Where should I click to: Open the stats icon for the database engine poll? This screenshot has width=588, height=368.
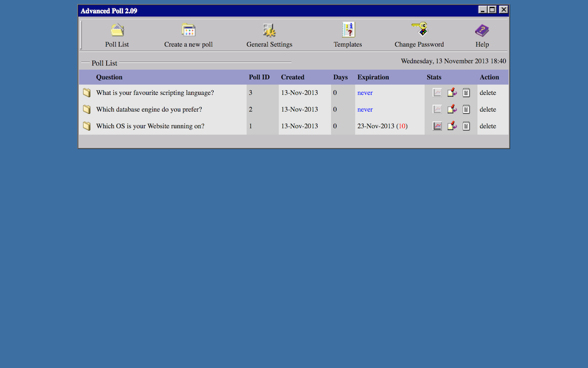(437, 109)
